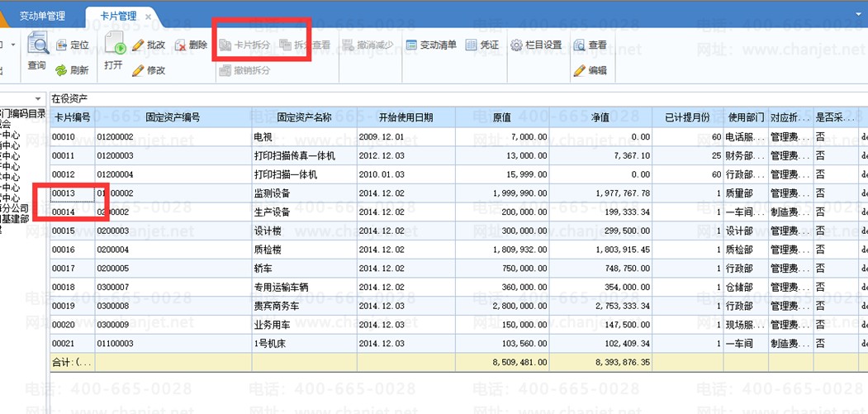The height and width of the screenshot is (414, 868).
Task: Sort by the 固定资产编号 column header
Action: tap(173, 117)
